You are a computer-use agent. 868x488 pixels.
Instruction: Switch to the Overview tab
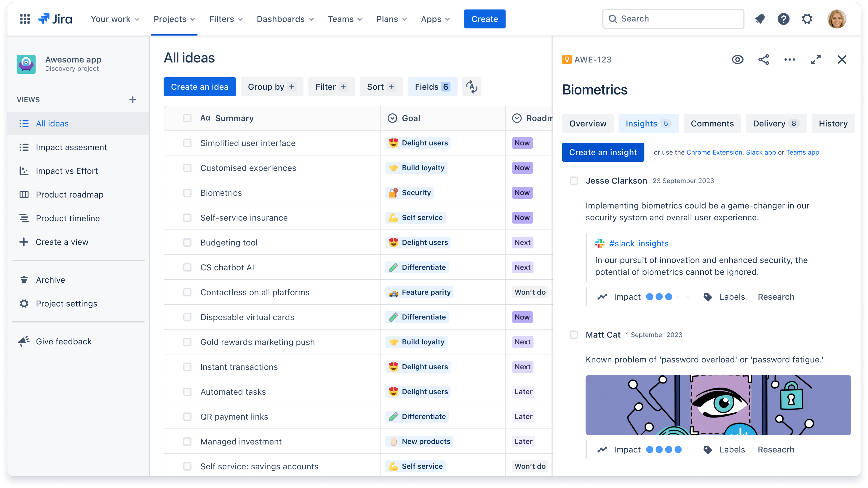pos(588,123)
